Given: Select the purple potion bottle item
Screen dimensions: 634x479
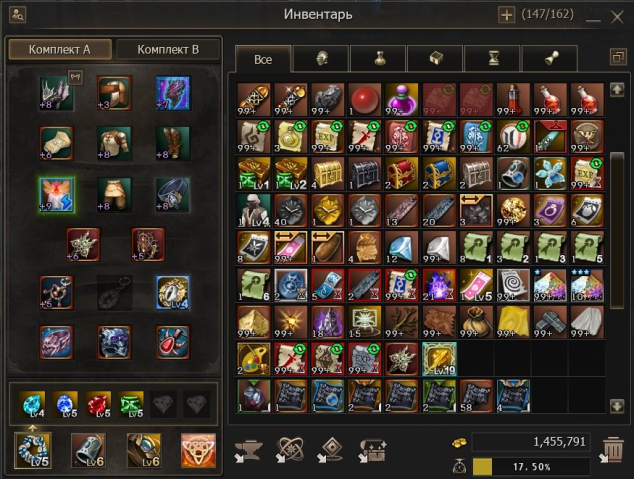Looking at the screenshot, I should click(x=402, y=100).
